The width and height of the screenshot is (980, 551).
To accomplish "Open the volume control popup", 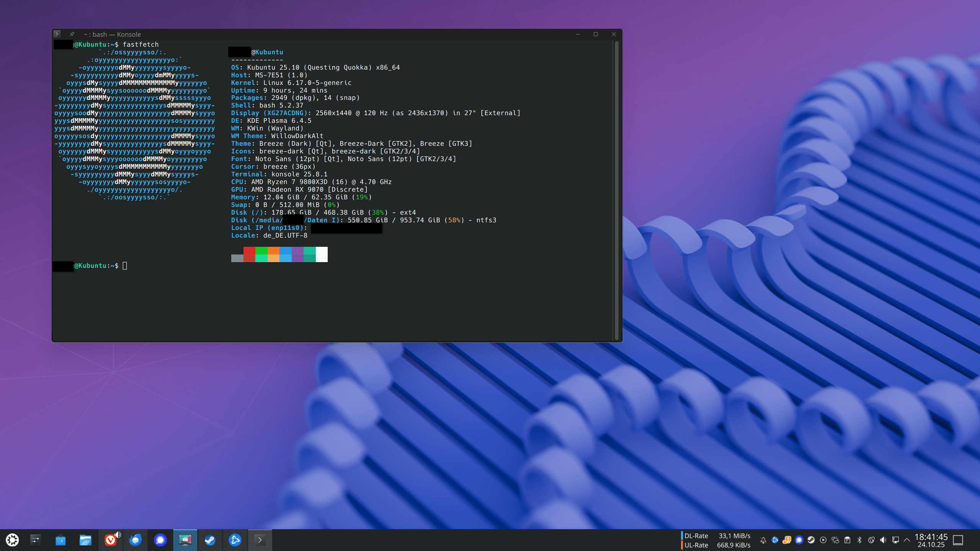I will pos(883,540).
